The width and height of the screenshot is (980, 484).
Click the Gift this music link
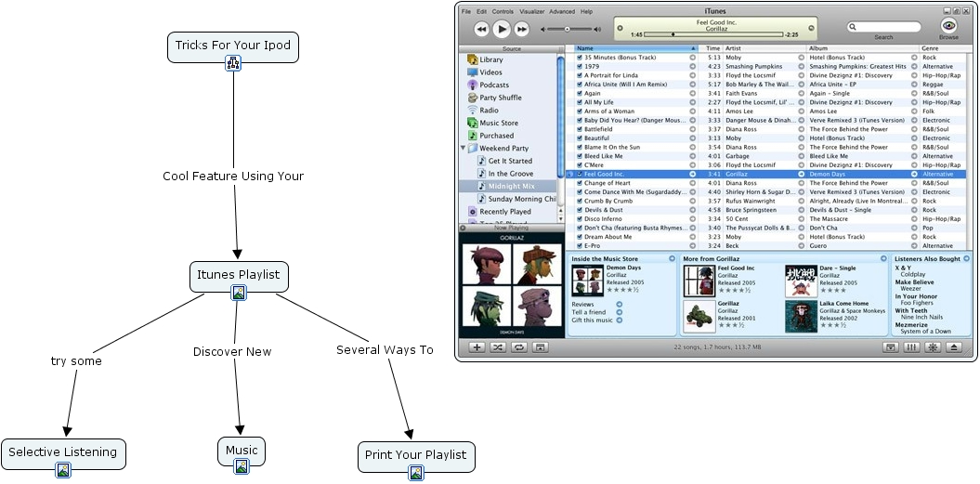click(592, 320)
